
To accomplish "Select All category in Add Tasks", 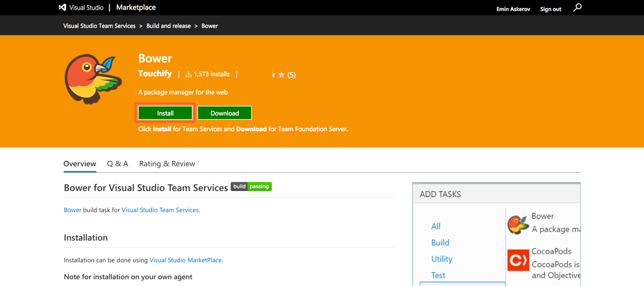I will pos(436,226).
